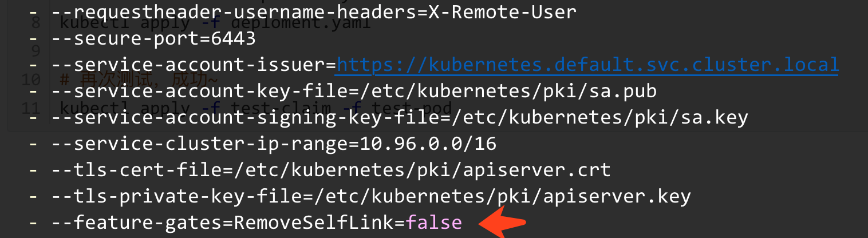Viewport: 868px width, 238px height.
Task: Select the false value in feature-gates
Action: [434, 223]
